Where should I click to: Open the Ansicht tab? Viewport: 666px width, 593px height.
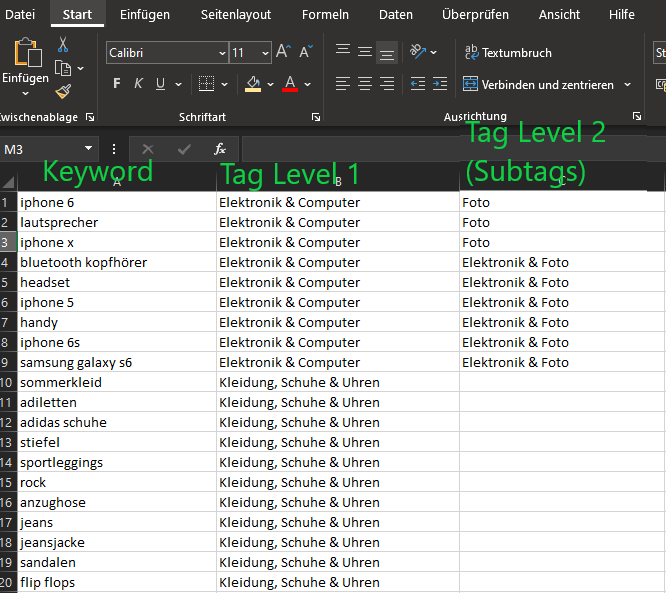coord(559,14)
